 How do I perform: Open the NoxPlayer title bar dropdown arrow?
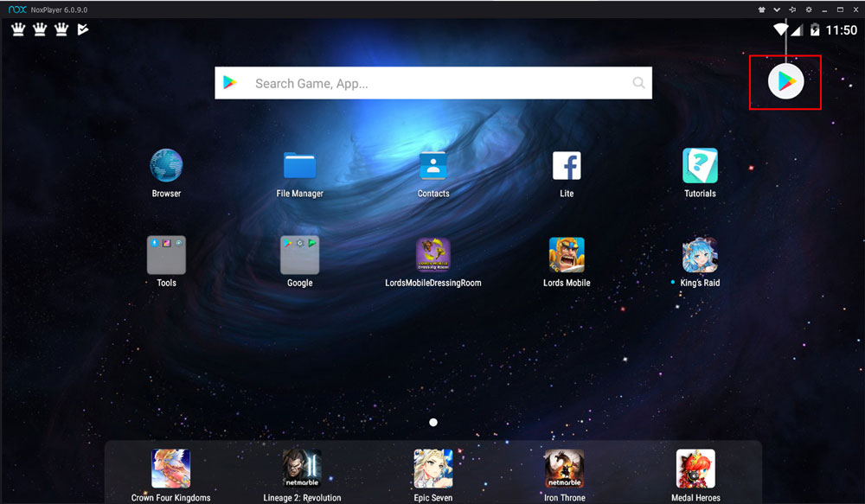(777, 10)
